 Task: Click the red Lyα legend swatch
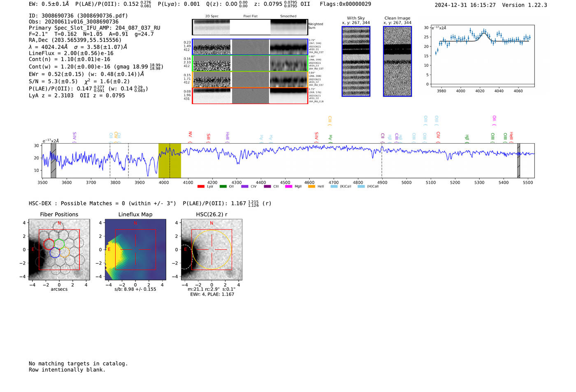(201, 186)
